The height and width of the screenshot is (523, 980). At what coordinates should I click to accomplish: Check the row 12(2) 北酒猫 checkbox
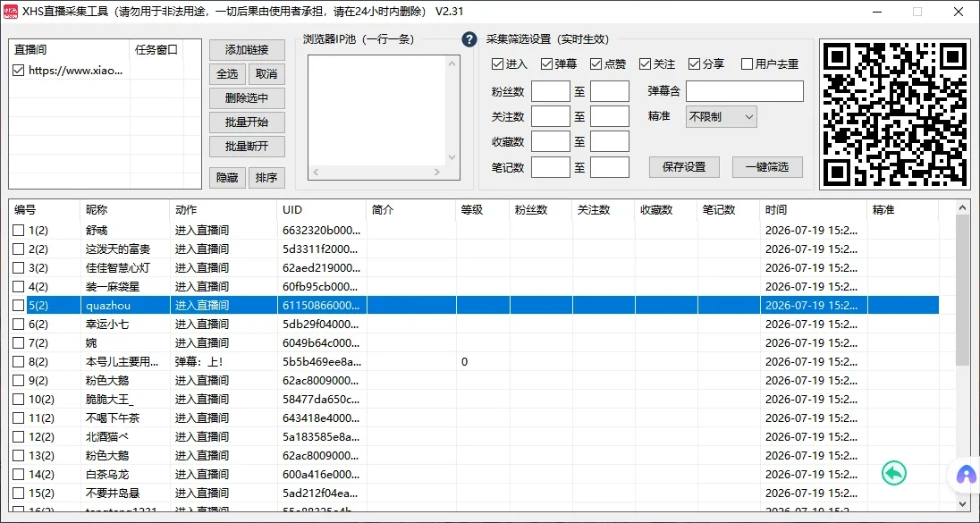click(19, 437)
